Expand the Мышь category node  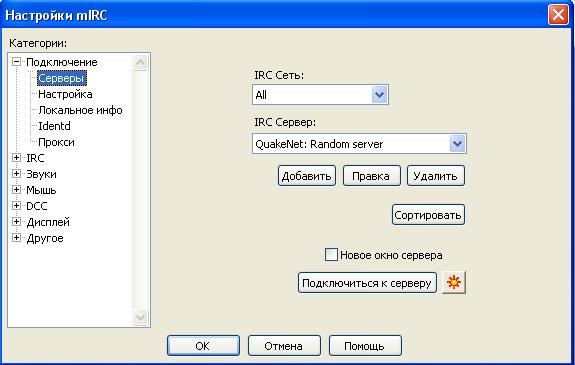(x=16, y=190)
